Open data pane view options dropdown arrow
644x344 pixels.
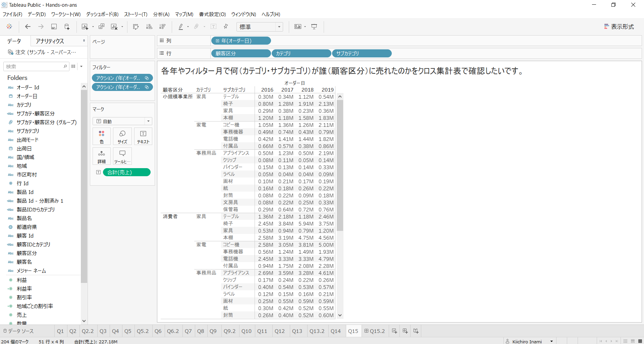click(82, 66)
